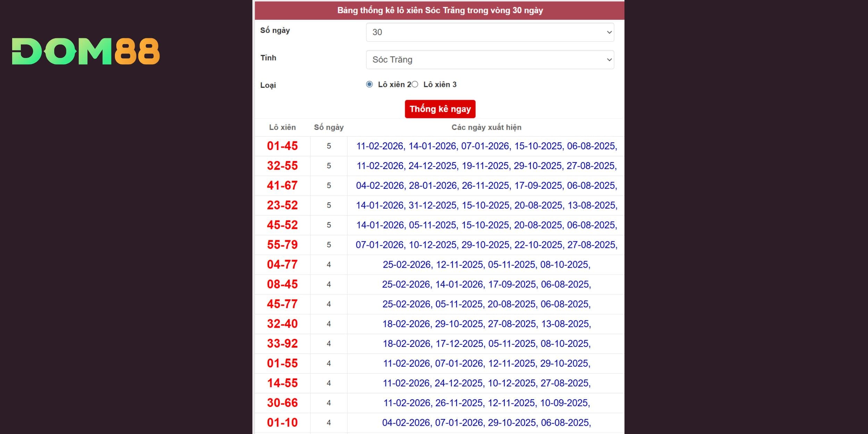868x434 pixels.
Task: Click the table title banner heading
Action: coord(440,10)
